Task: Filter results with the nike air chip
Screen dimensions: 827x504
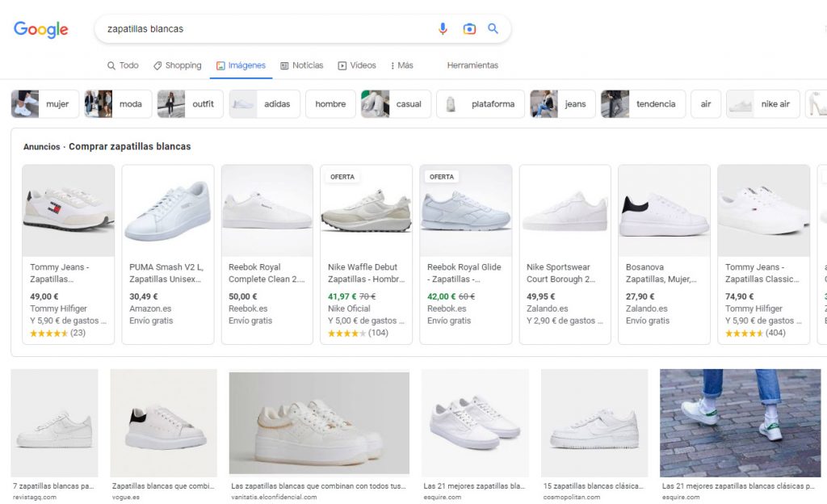Action: coord(762,103)
